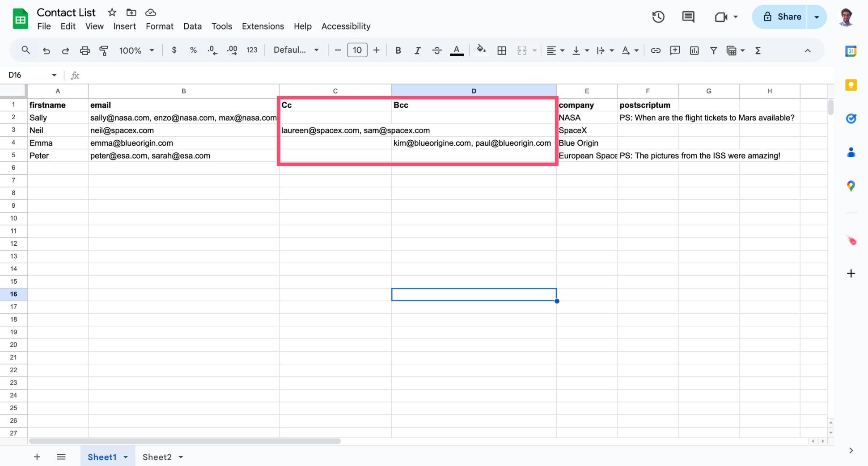The image size is (868, 466).
Task: Add a new sheet plus button
Action: coord(37,457)
